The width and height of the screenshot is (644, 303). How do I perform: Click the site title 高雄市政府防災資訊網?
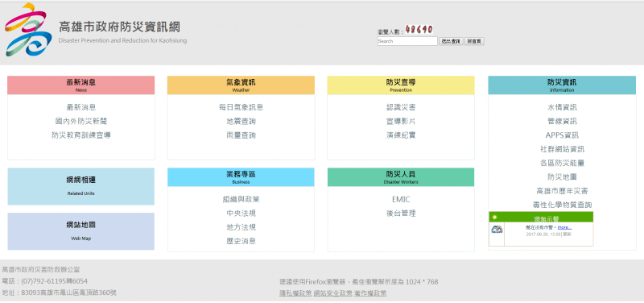click(119, 27)
